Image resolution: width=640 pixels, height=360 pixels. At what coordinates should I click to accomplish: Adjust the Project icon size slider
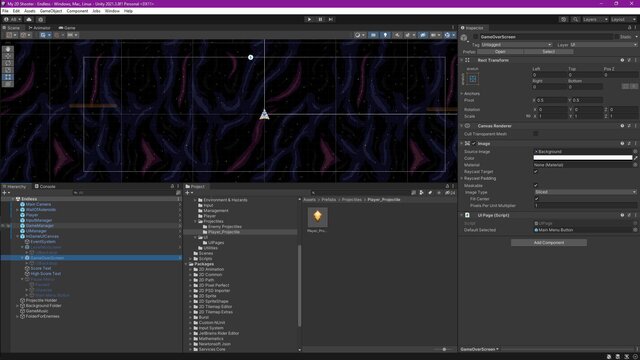click(444, 349)
